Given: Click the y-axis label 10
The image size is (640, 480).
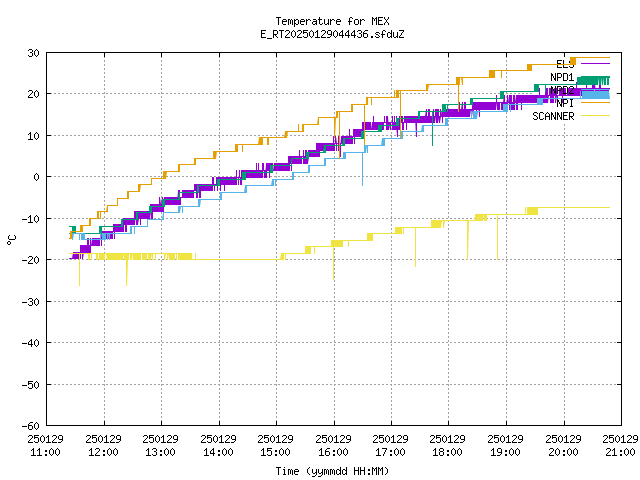Looking at the screenshot, I should click(33, 136).
